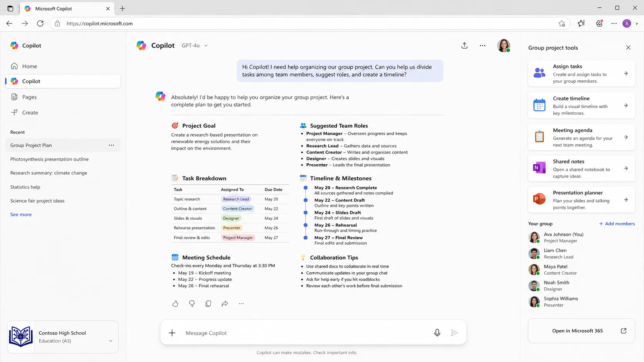The height and width of the screenshot is (362, 644).
Task: Click the Copilot logo in sidebar header
Action: pyautogui.click(x=14, y=45)
